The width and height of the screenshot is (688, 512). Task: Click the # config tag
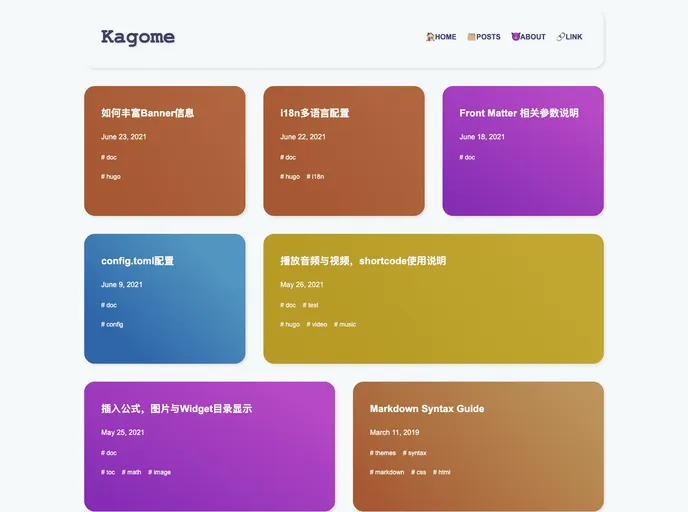112,324
